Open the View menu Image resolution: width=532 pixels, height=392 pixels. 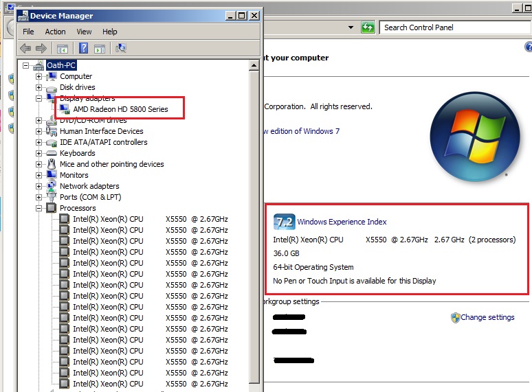click(x=84, y=32)
